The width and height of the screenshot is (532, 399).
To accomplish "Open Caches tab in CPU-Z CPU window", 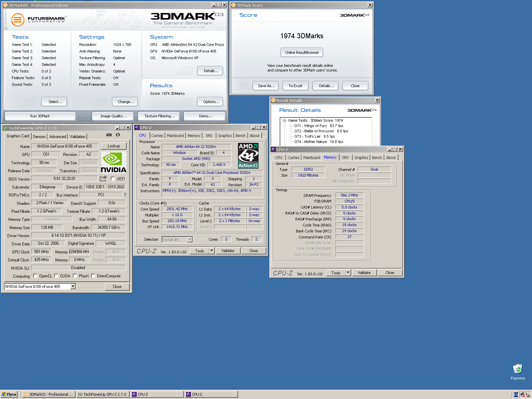I will (157, 136).
